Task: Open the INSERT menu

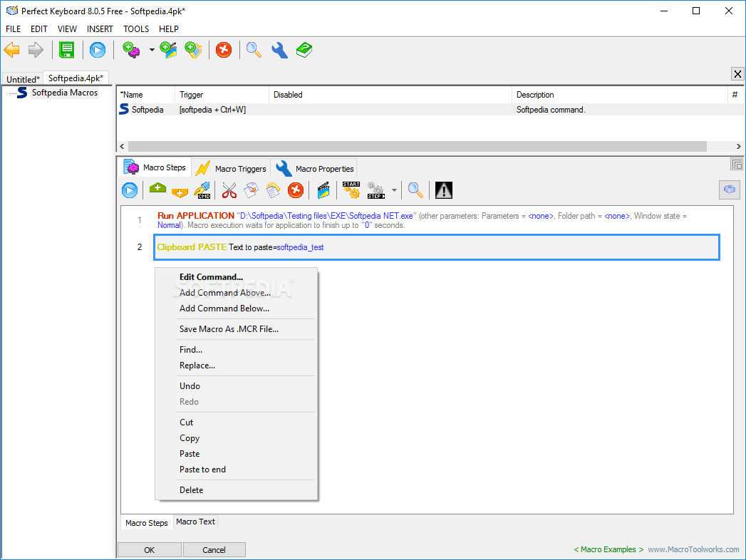Action: (100, 29)
